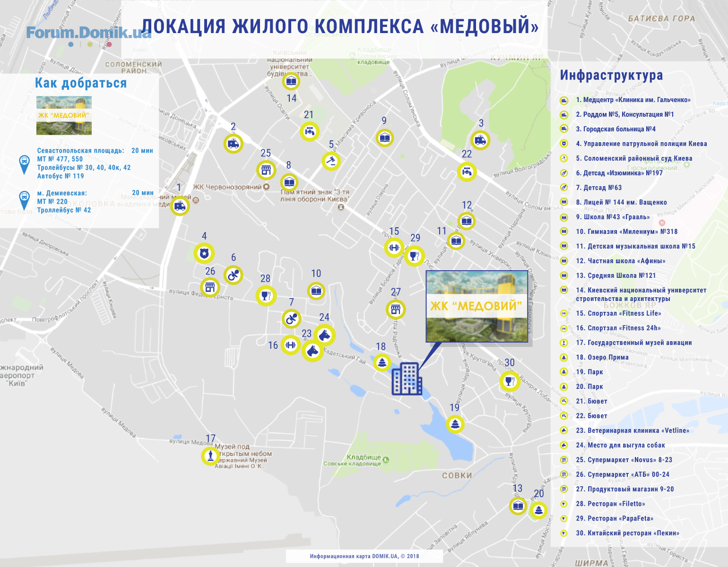Screen dimensions: 728x567
Task: Click legend entry 28. Ресторан Filetto
Action: (x=610, y=504)
